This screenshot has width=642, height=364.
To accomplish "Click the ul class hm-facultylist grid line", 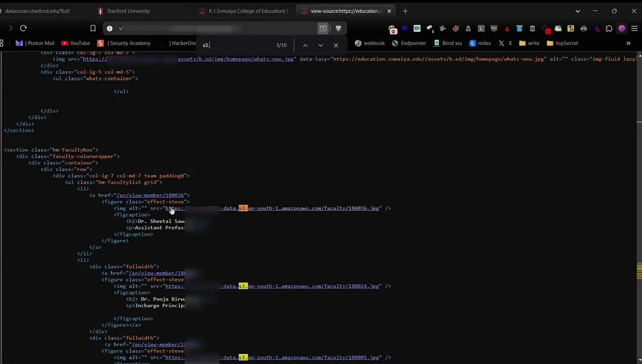I will [114, 182].
